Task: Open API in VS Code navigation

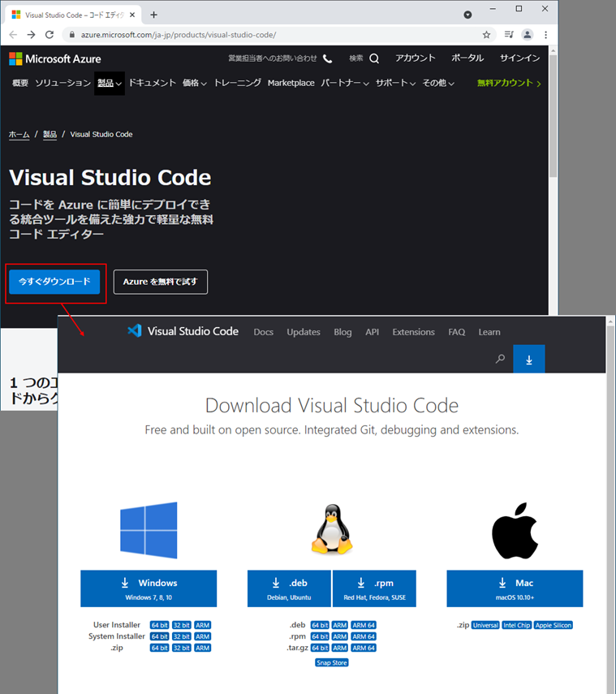Action: (x=373, y=332)
